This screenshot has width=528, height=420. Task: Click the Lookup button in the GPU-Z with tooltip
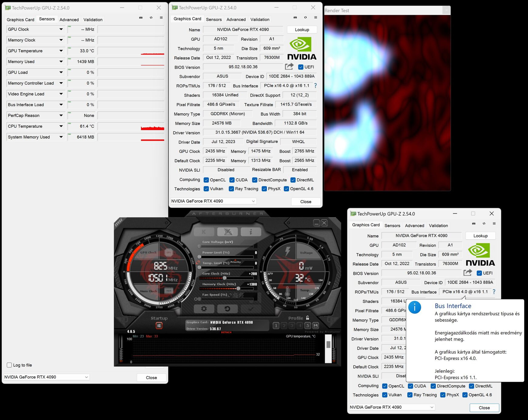(481, 236)
